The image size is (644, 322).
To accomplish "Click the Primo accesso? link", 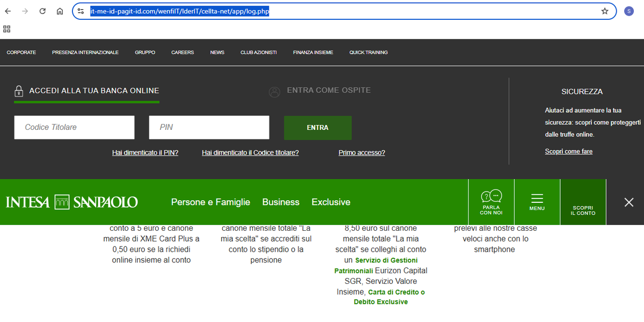I will coord(362,153).
